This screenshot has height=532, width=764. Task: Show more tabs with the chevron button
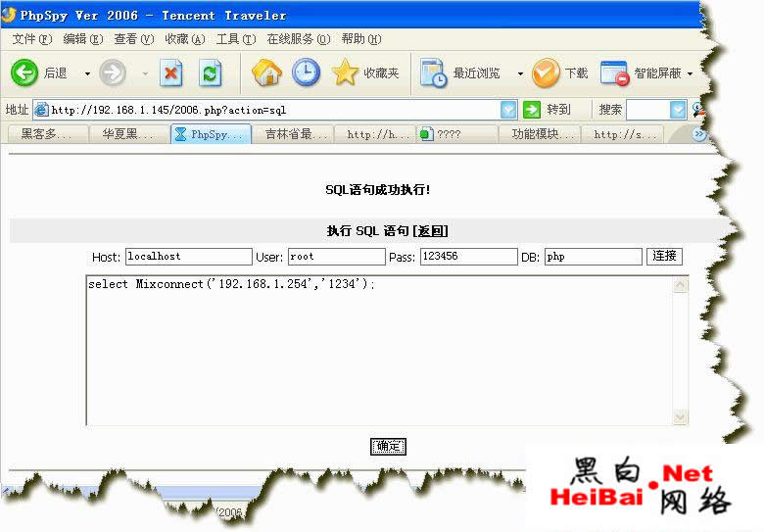point(699,133)
